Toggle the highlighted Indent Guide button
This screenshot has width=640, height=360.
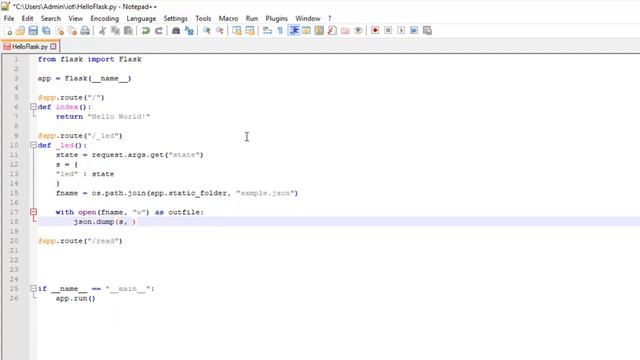coord(293,31)
